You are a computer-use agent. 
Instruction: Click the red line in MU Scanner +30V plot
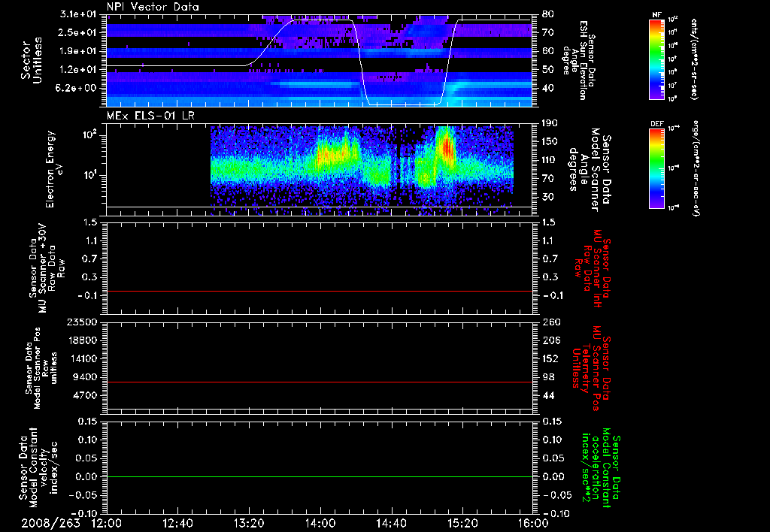(x=320, y=291)
